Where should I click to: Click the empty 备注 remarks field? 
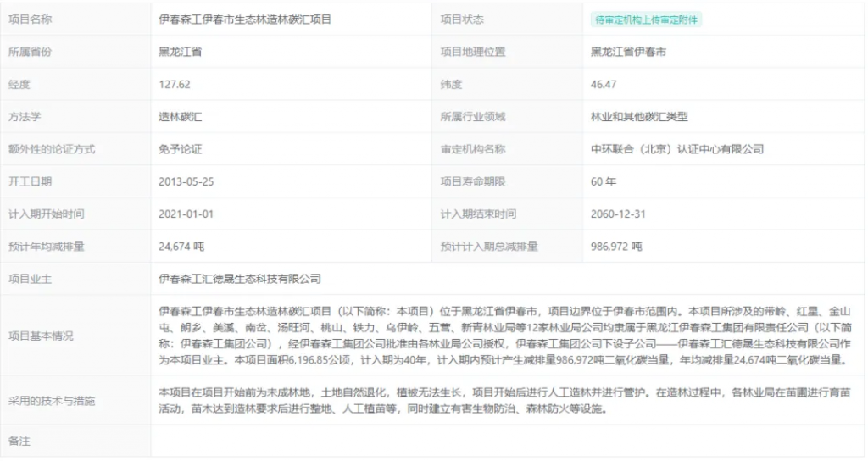click(x=509, y=442)
